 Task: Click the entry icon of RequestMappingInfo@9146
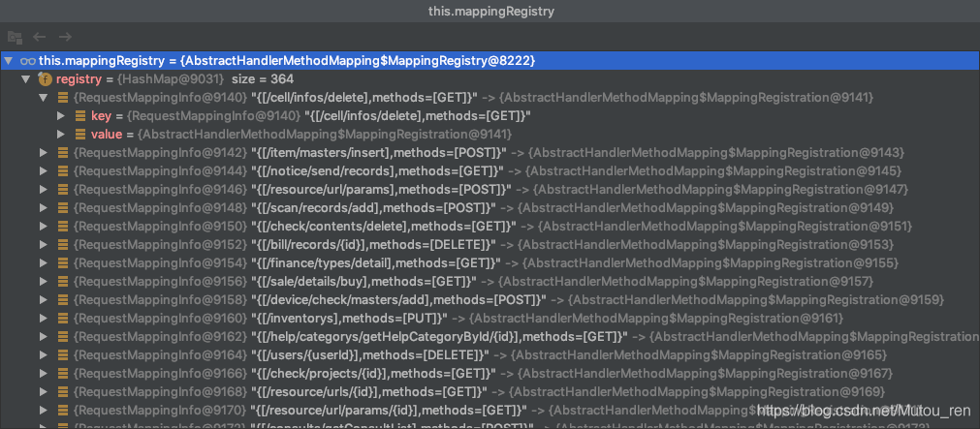(x=63, y=189)
